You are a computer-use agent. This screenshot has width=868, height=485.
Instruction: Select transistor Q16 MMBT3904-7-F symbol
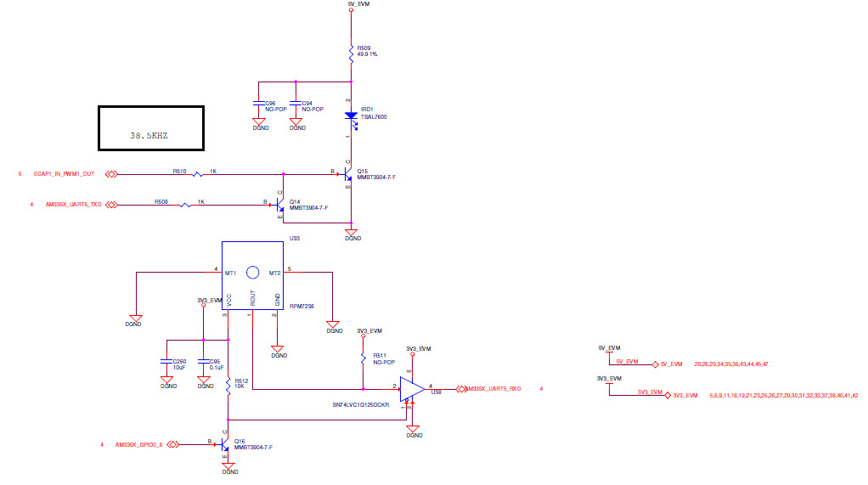click(x=224, y=444)
